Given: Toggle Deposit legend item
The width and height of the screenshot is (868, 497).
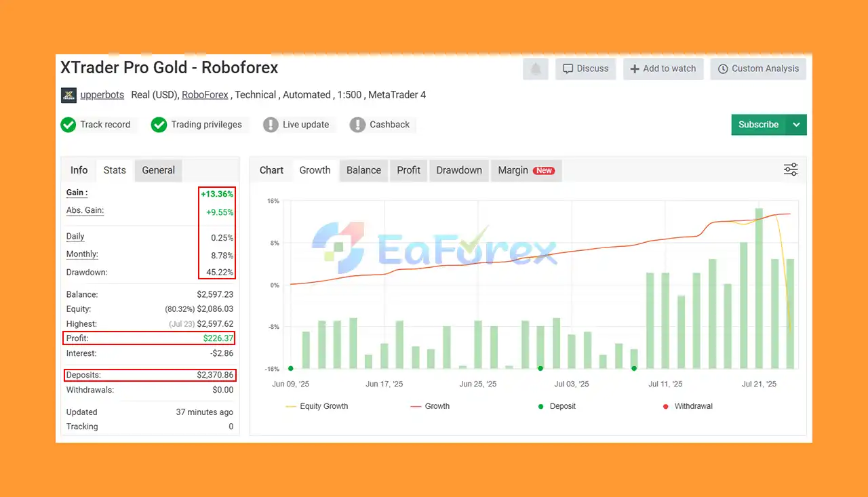Looking at the screenshot, I should pyautogui.click(x=556, y=406).
